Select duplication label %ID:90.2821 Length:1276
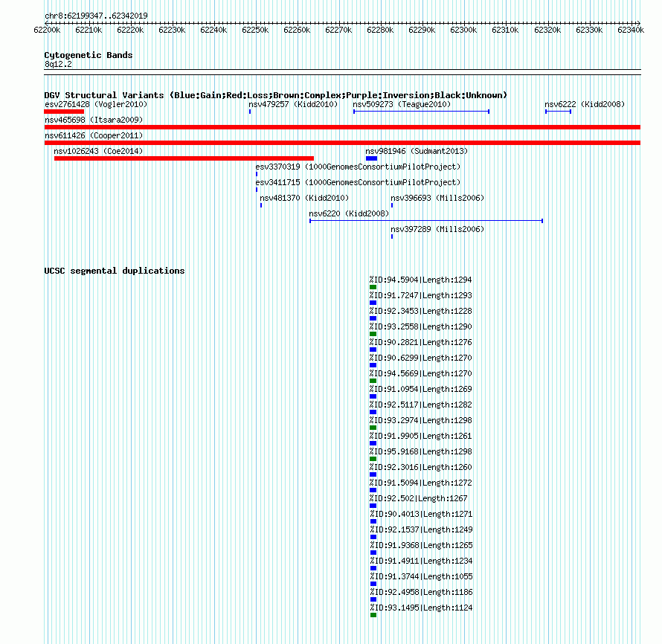The image size is (662, 644). (x=420, y=342)
